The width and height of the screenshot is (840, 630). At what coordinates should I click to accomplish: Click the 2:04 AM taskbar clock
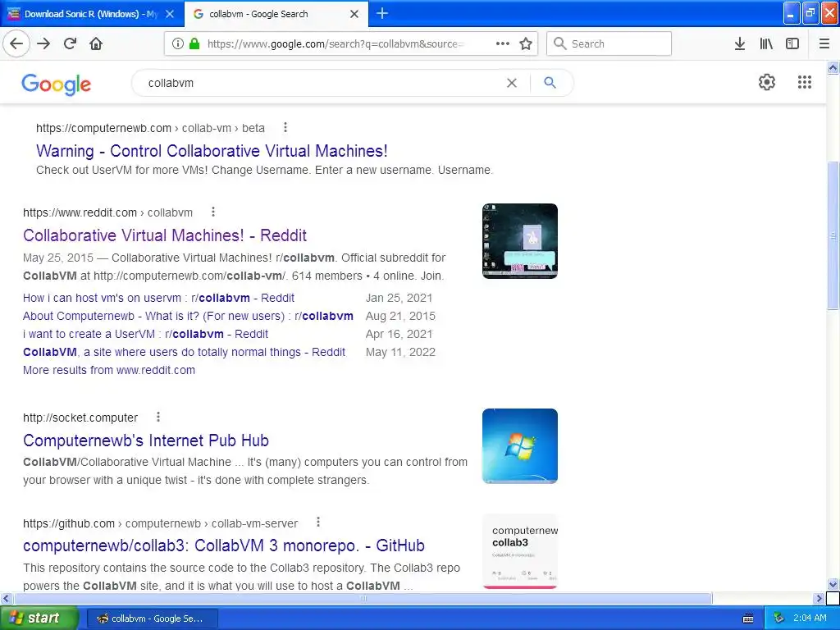[810, 619]
